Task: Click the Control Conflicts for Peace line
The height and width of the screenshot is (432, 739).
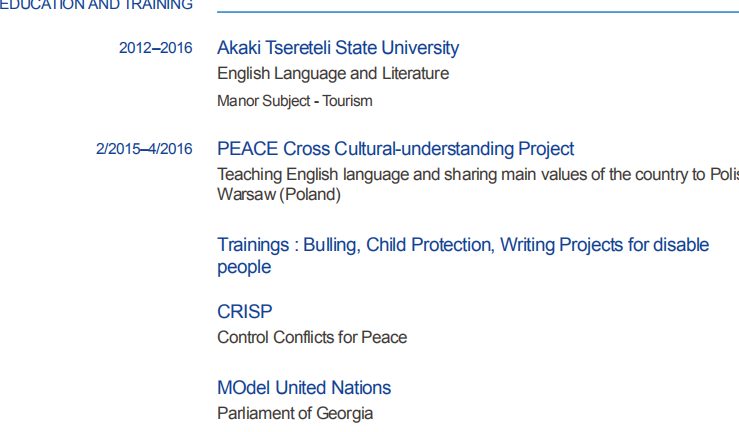Action: (311, 338)
